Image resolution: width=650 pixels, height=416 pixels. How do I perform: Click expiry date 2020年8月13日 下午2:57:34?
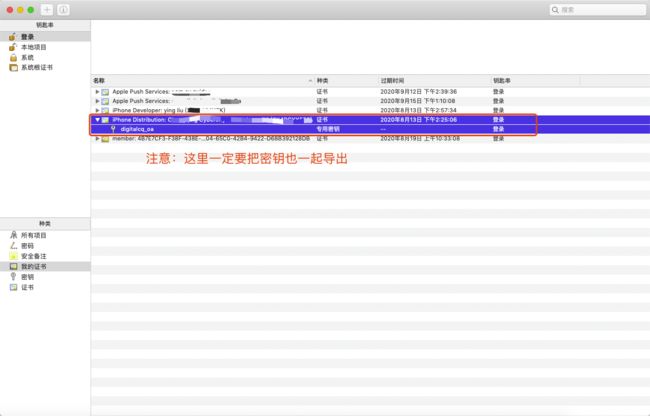418,110
